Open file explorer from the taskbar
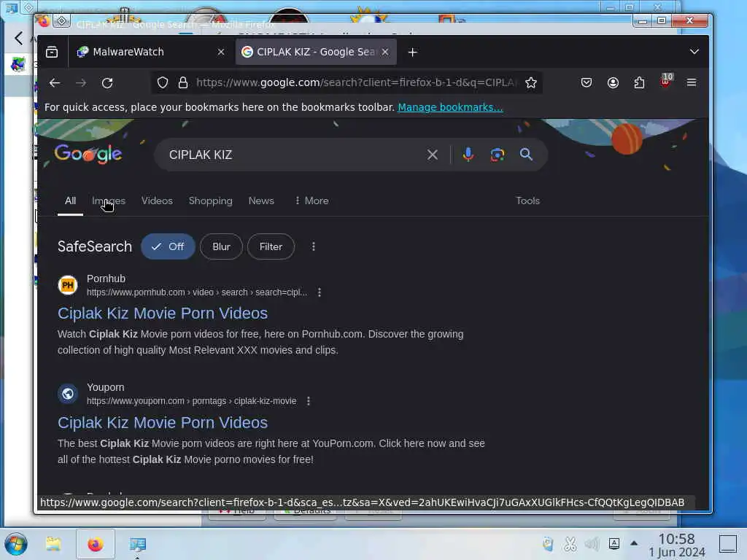This screenshot has width=747, height=560. pyautogui.click(x=53, y=544)
